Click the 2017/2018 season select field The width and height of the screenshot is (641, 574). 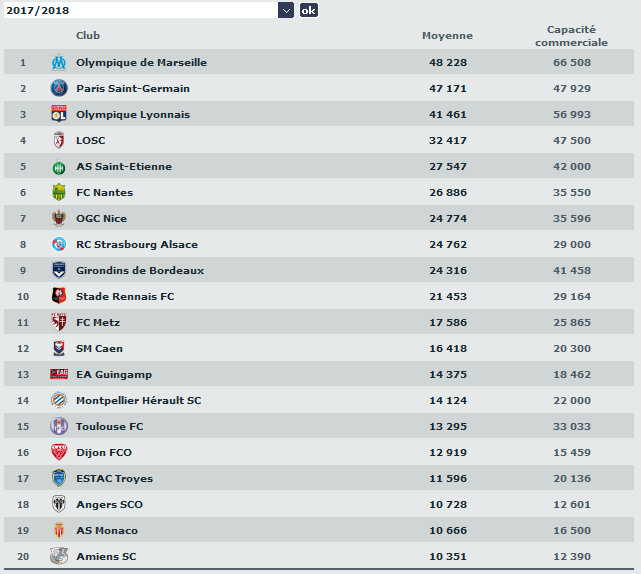coord(140,10)
